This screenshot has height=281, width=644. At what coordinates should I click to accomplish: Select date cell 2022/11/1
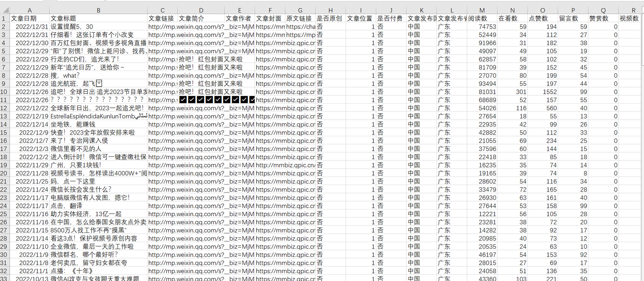(30, 271)
